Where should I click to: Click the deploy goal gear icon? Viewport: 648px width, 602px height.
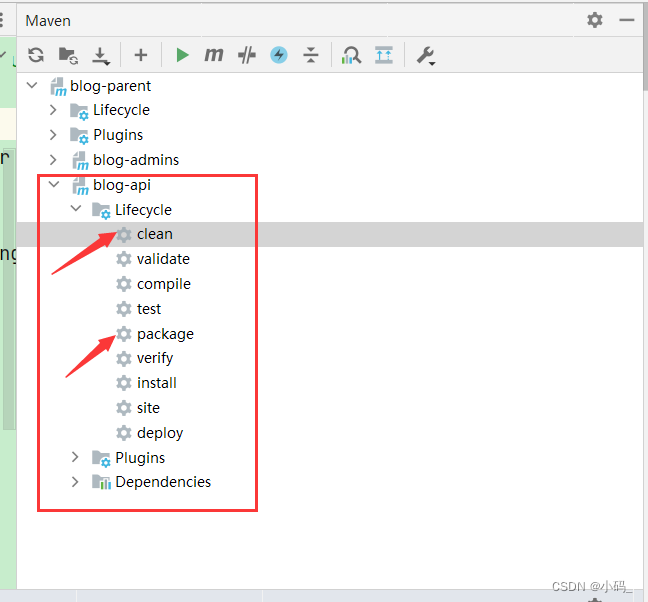pyautogui.click(x=124, y=433)
